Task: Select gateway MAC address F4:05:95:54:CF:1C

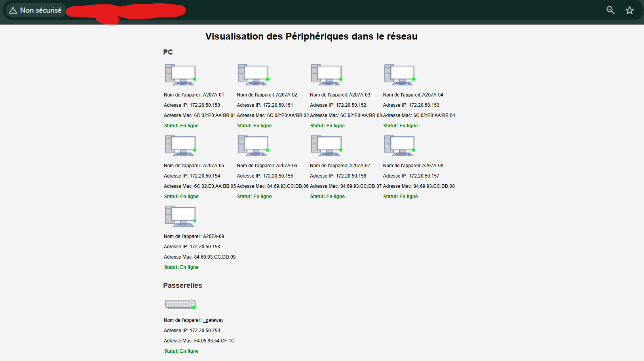Action: (214, 341)
